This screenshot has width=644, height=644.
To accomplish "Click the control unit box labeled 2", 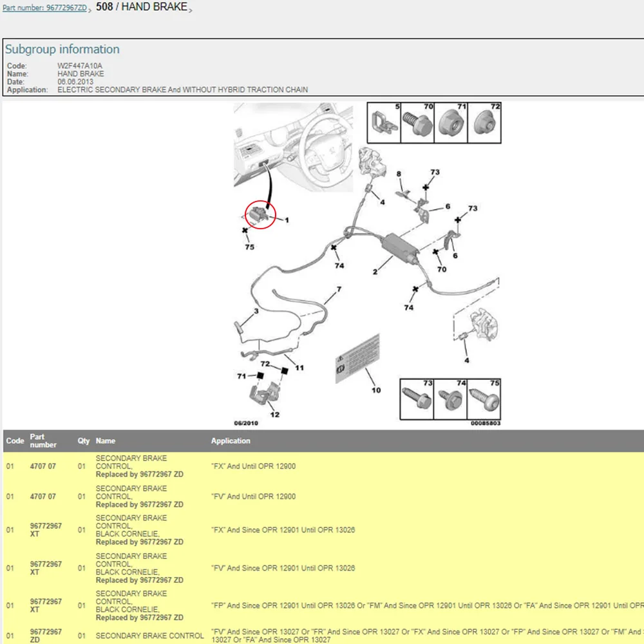I will coord(400,248).
